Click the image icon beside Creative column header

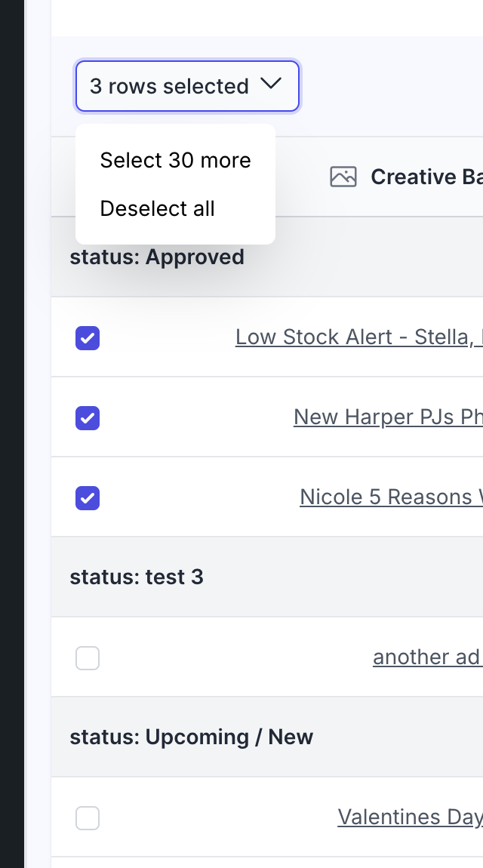coord(343,177)
